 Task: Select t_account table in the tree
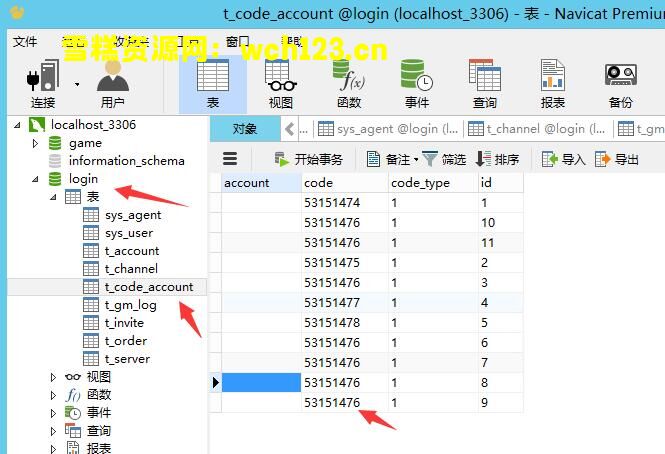[131, 251]
